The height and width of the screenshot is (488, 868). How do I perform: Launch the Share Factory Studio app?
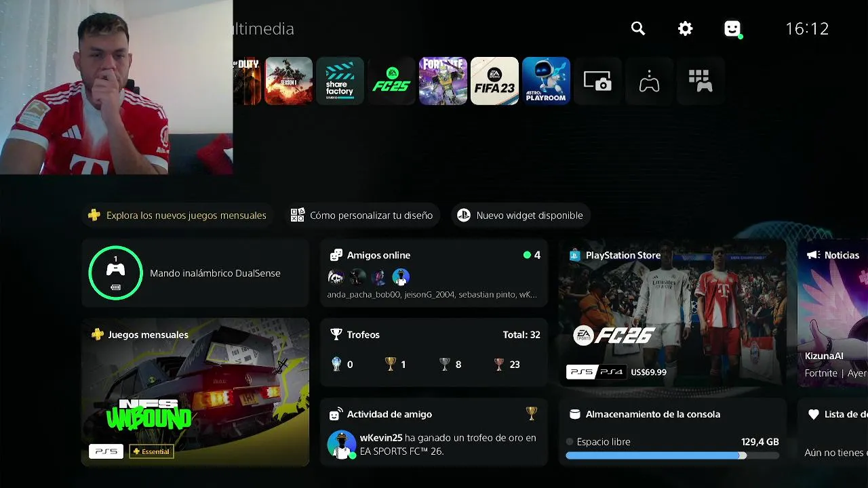[340, 81]
